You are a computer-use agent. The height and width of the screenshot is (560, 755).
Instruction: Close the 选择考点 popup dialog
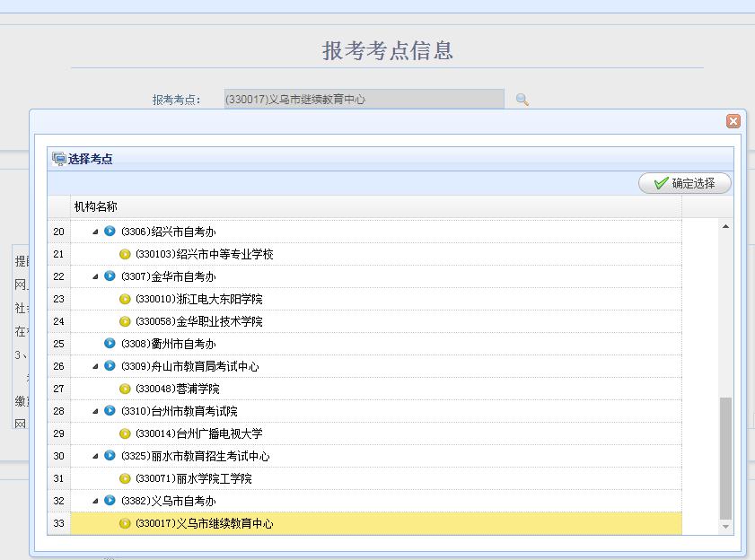[x=733, y=121]
